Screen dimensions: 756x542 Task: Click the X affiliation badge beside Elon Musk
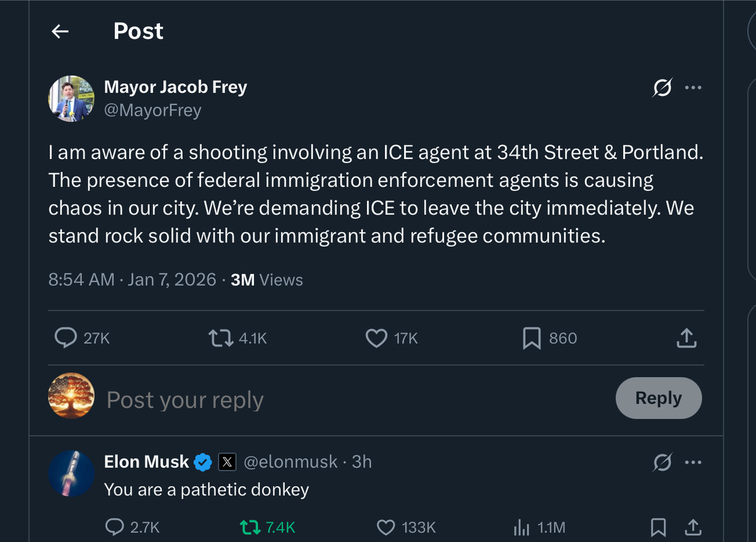tap(227, 462)
